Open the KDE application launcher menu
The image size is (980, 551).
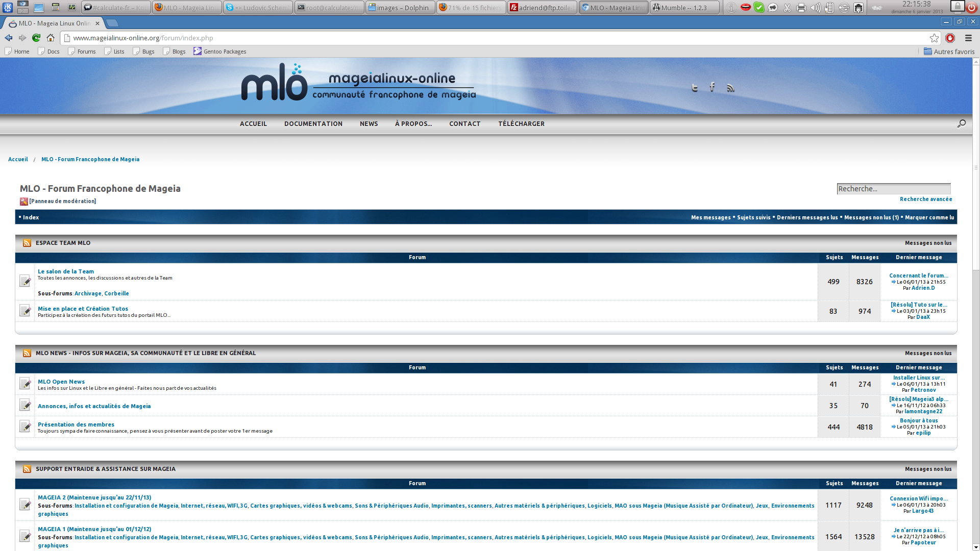[8, 7]
